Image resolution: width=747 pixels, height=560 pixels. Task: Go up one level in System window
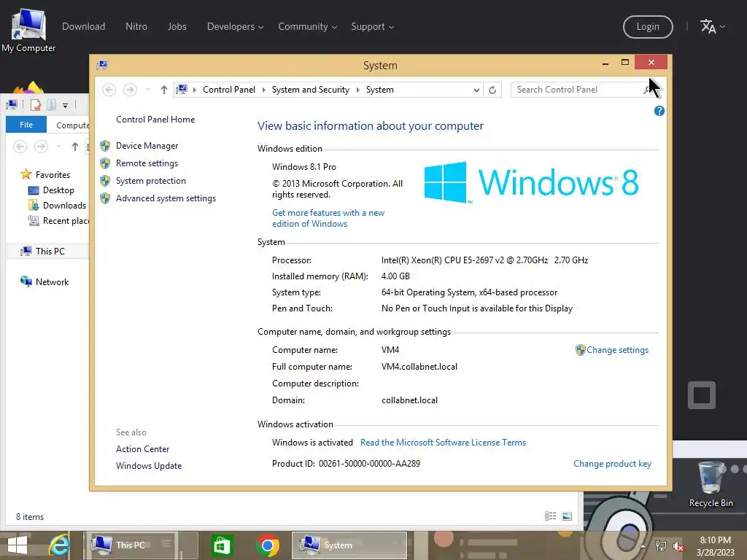click(x=164, y=90)
